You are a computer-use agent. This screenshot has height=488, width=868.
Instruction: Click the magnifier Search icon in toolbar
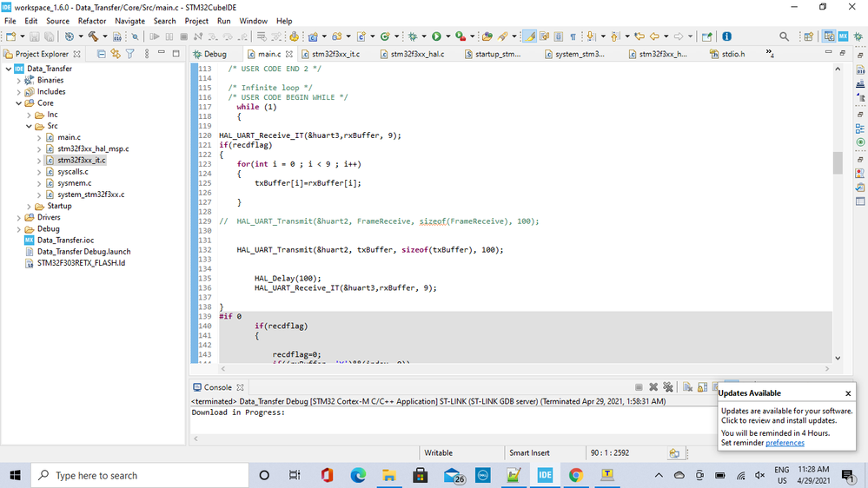pyautogui.click(x=784, y=36)
